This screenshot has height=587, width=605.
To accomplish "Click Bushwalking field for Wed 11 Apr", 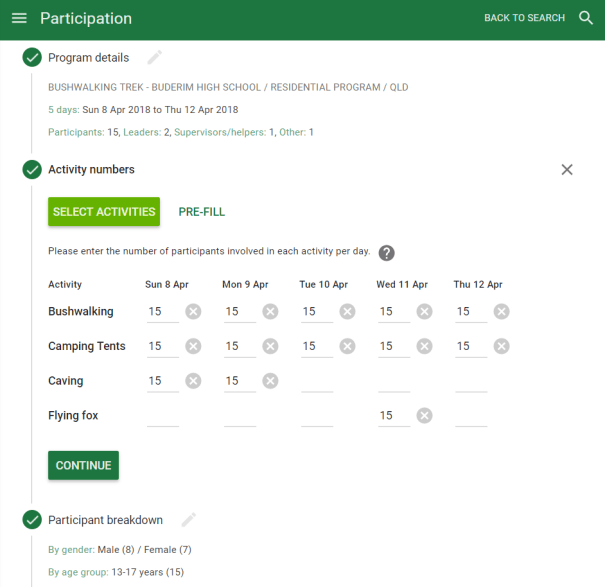I will 393,312.
